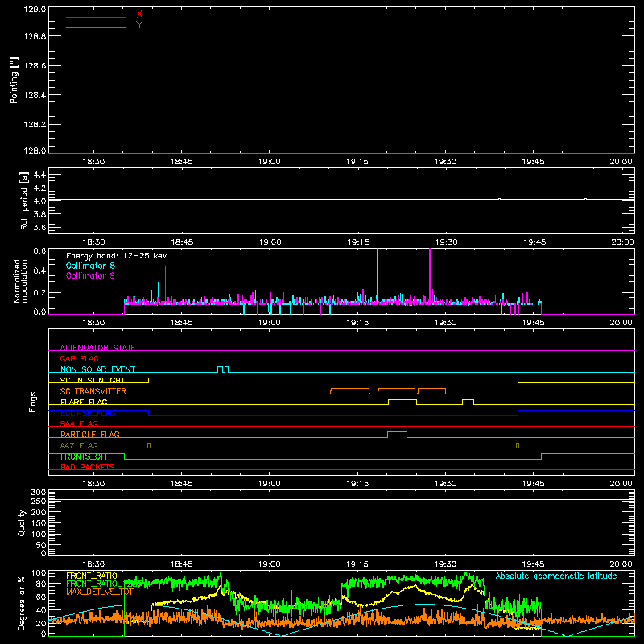
Task: Click the 'Energy band: 12-25 keV' annotation
Action: pos(117,256)
